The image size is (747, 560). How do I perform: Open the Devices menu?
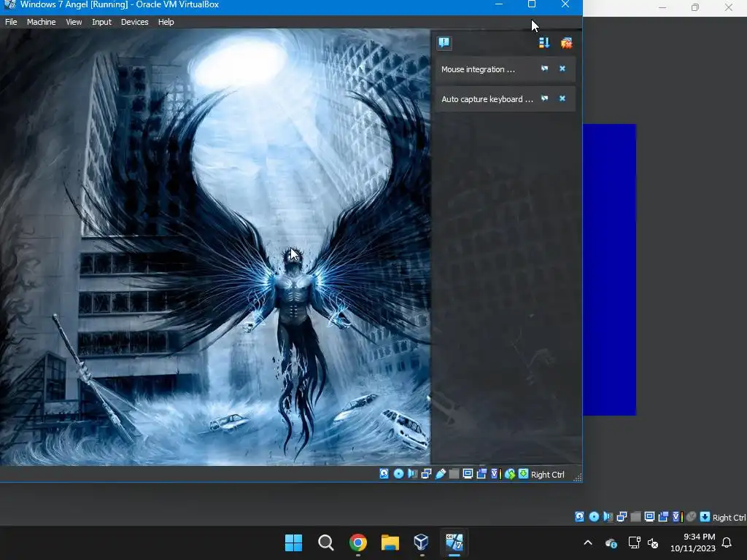pos(134,22)
